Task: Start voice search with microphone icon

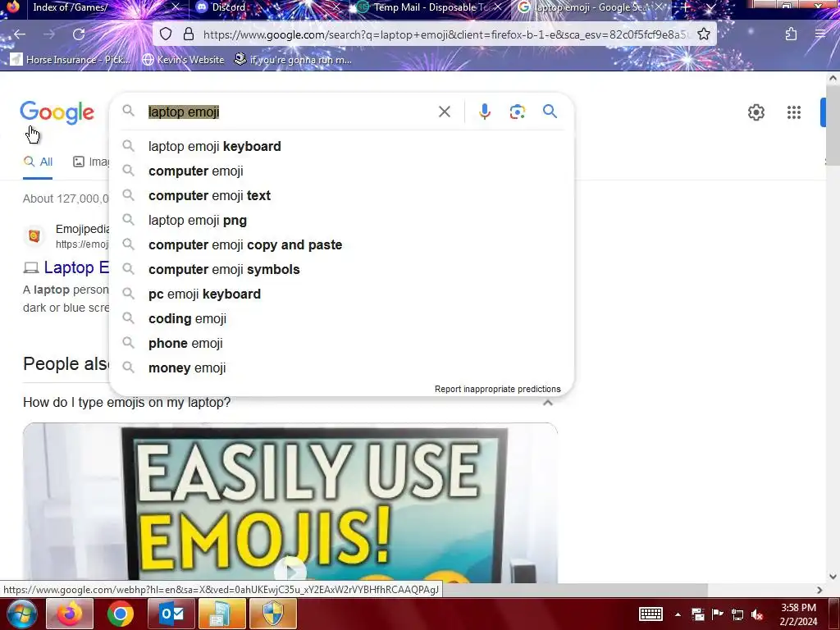Action: [484, 112]
